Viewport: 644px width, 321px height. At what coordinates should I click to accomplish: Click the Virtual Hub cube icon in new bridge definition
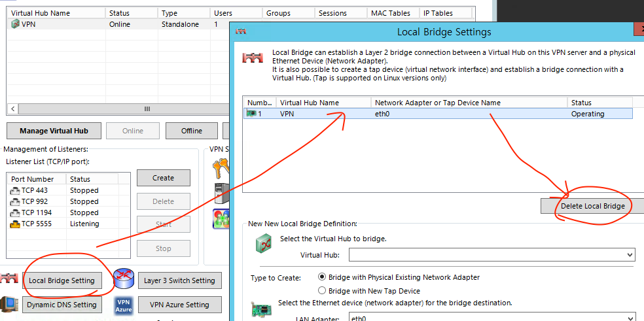click(x=263, y=243)
